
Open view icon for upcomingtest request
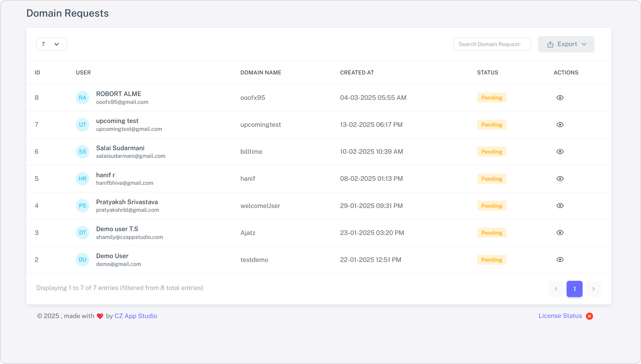pos(560,125)
